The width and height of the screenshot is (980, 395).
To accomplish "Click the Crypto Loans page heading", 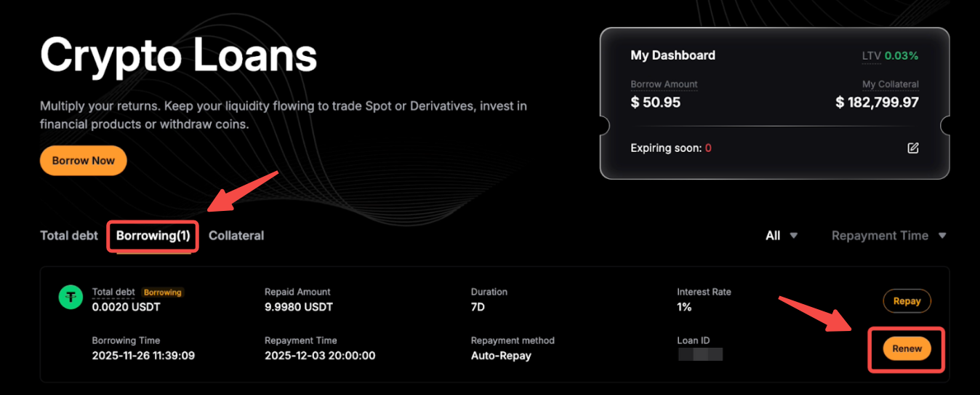I will tap(179, 55).
